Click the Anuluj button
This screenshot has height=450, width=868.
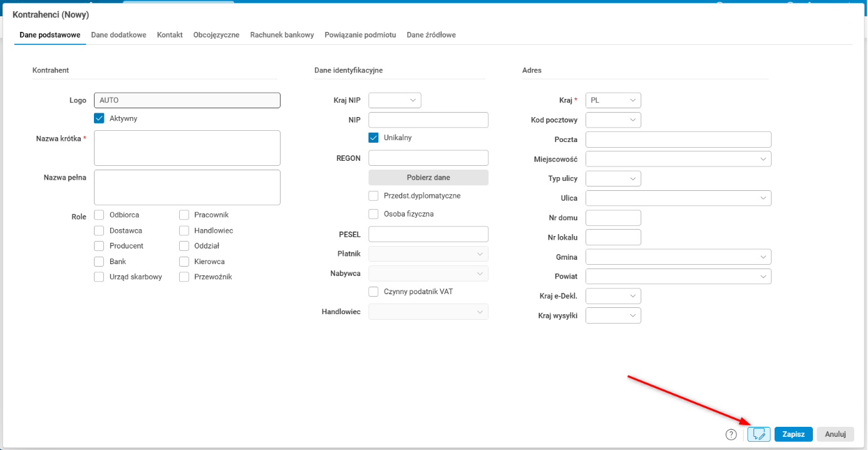835,434
